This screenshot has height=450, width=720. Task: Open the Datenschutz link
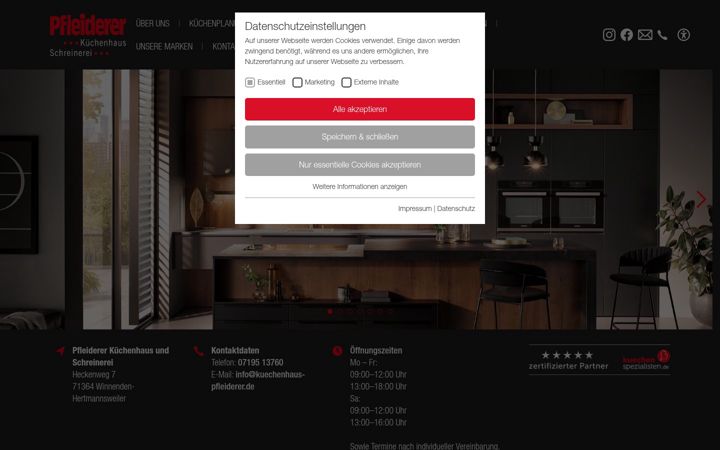pyautogui.click(x=456, y=208)
